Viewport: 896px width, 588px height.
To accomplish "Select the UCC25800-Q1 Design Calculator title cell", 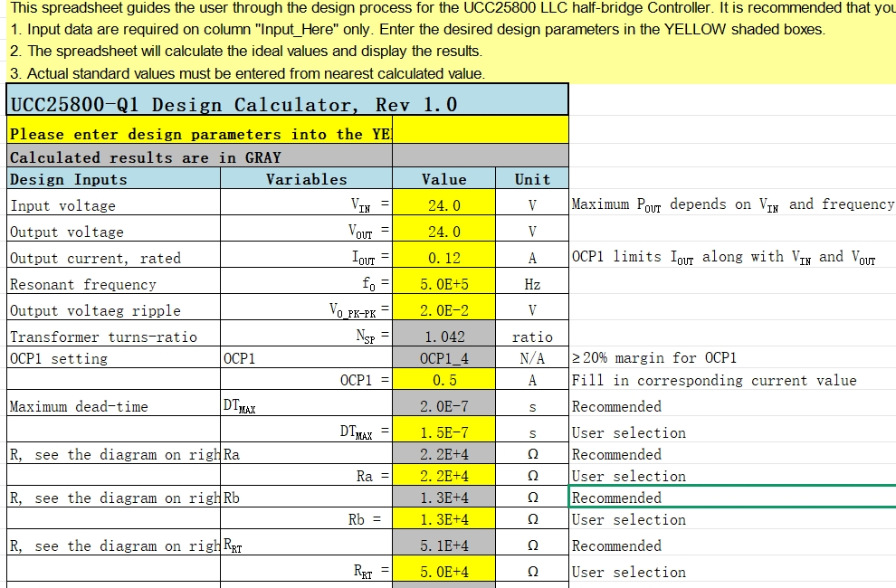I will [287, 100].
